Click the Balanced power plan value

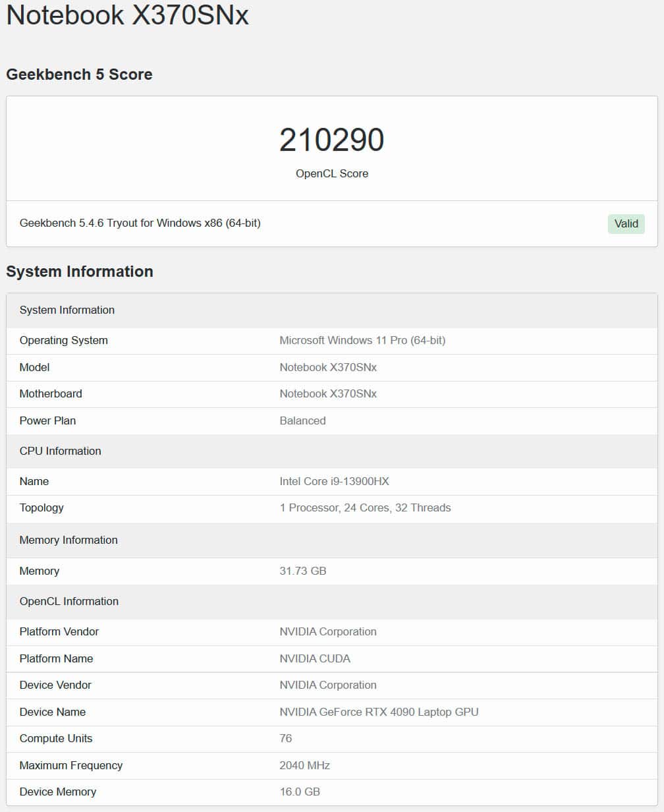[302, 420]
